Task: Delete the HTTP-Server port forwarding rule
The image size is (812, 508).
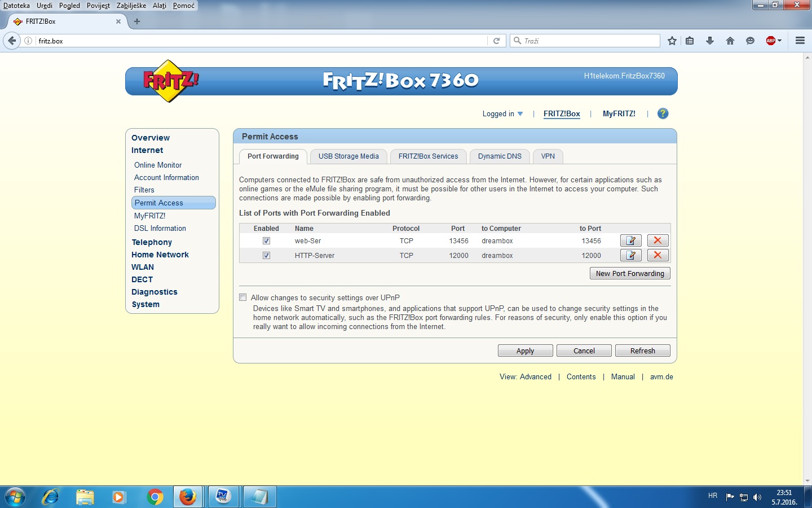Action: pyautogui.click(x=657, y=255)
